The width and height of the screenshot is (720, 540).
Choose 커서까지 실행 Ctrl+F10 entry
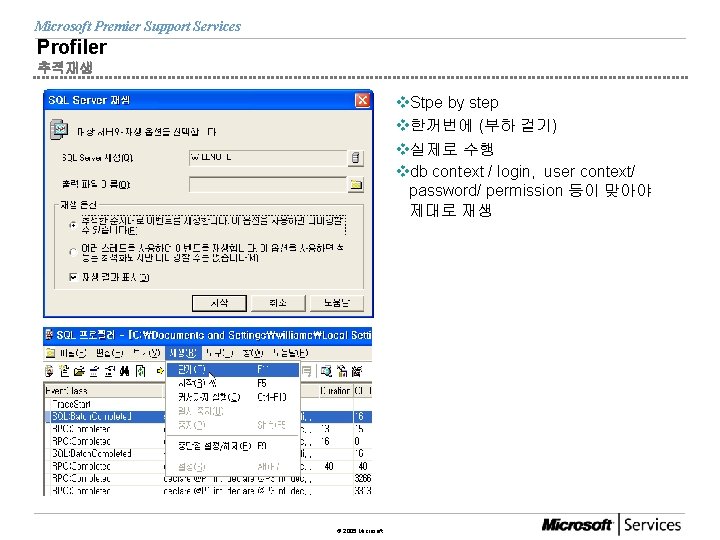pyautogui.click(x=232, y=397)
